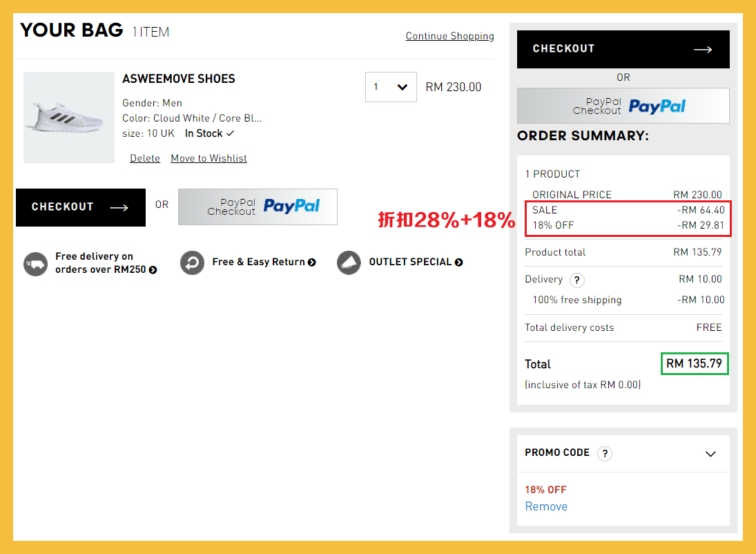
Task: Open the Delivery help question mark
Action: click(576, 280)
